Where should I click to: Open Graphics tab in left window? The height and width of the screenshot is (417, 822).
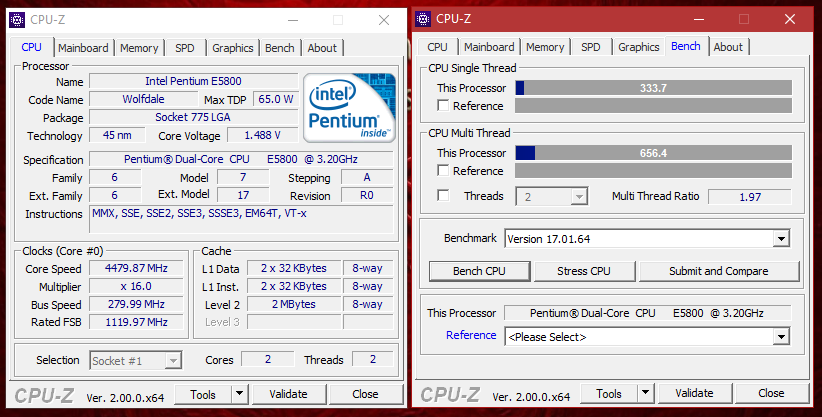(x=233, y=48)
